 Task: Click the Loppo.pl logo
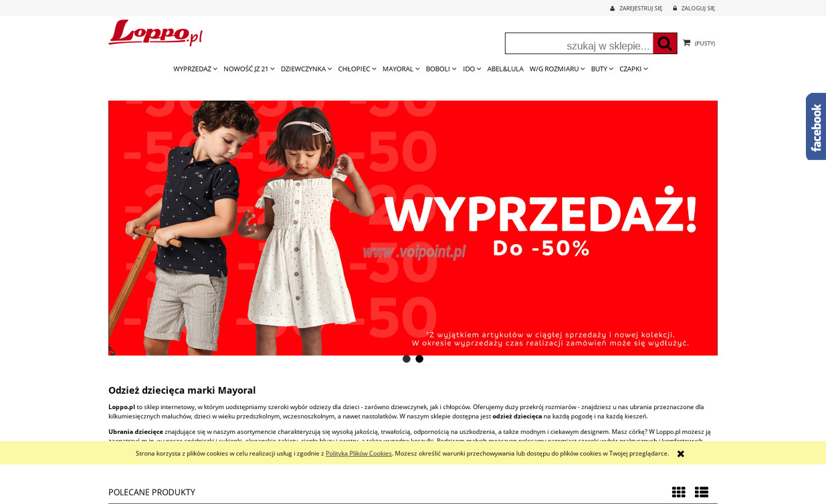tap(155, 33)
